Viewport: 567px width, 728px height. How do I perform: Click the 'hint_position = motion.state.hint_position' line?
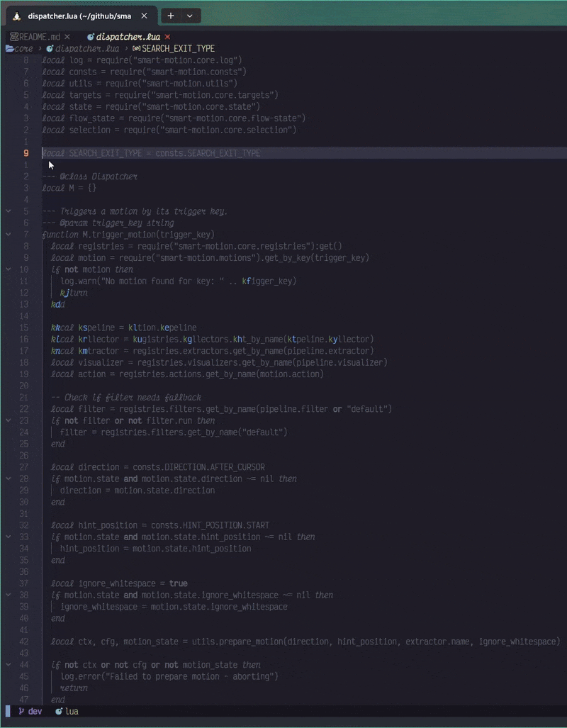(155, 549)
